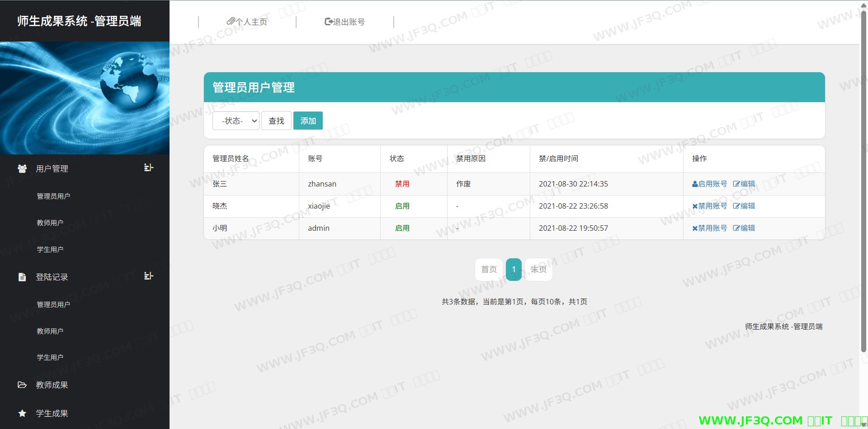Collapse the 登陆记录 menu section
868x429 pixels.
click(x=149, y=276)
